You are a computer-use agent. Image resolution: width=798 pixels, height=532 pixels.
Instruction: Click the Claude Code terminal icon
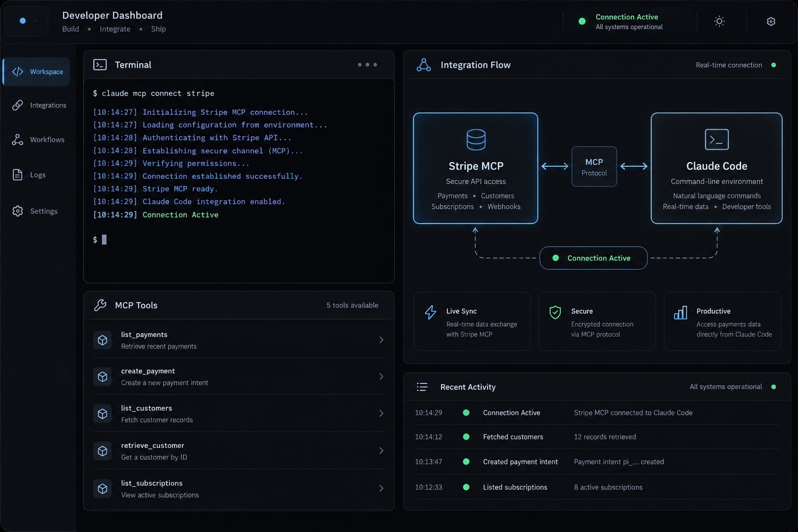pos(716,139)
